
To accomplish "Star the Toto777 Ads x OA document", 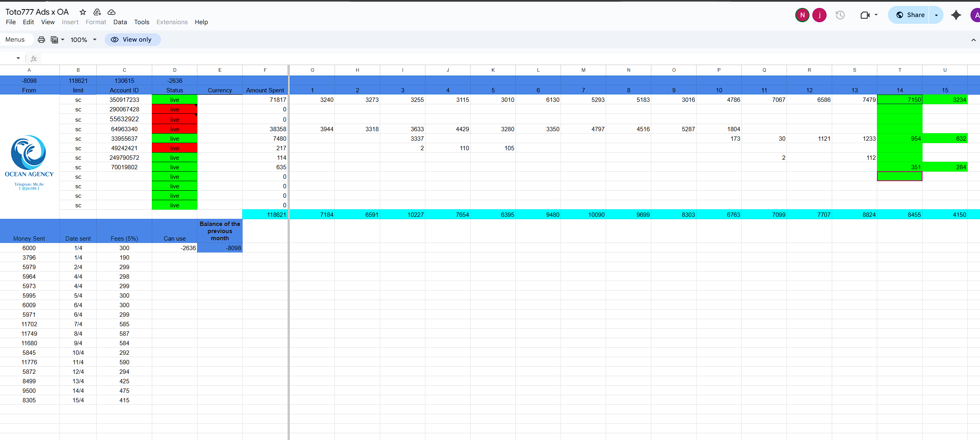I will pyautogui.click(x=83, y=12).
